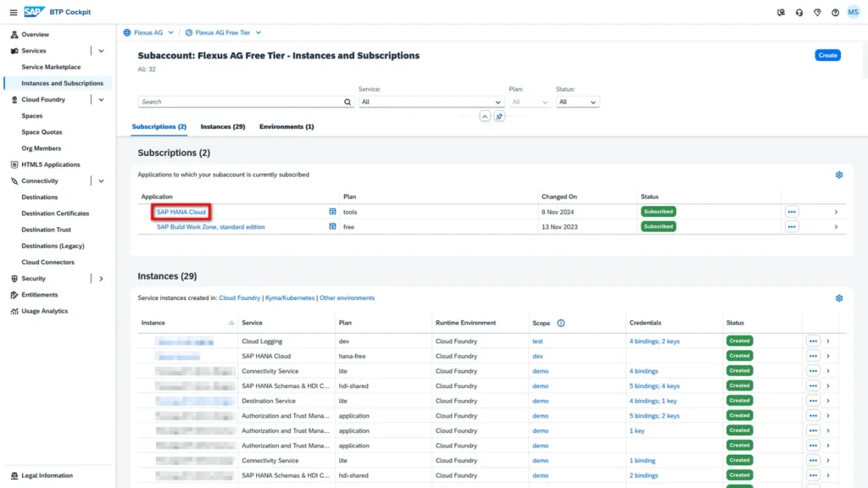The height and width of the screenshot is (488, 868).
Task: Open actions menu for SAP Build Work Zone
Action: coord(791,227)
